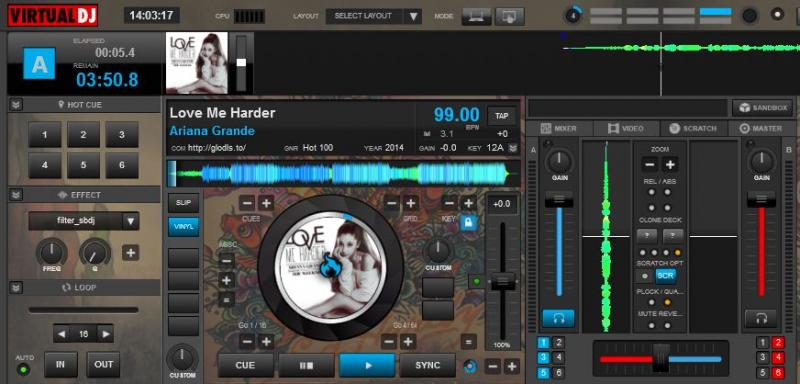Switch to the SCRATCH tab
The height and width of the screenshot is (384, 800).
point(694,129)
